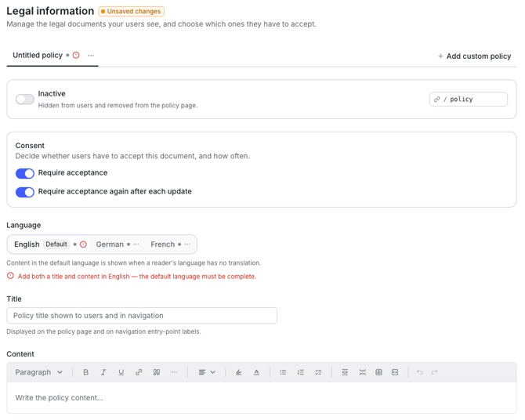Open the text alignment dropdown
This screenshot has width=525, height=420.
click(x=207, y=372)
